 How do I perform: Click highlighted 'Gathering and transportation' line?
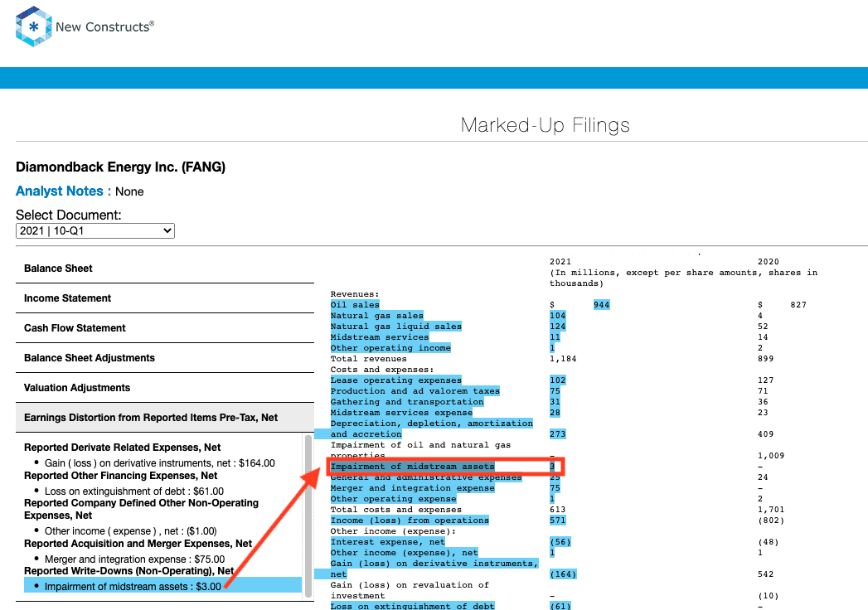pyautogui.click(x=407, y=402)
